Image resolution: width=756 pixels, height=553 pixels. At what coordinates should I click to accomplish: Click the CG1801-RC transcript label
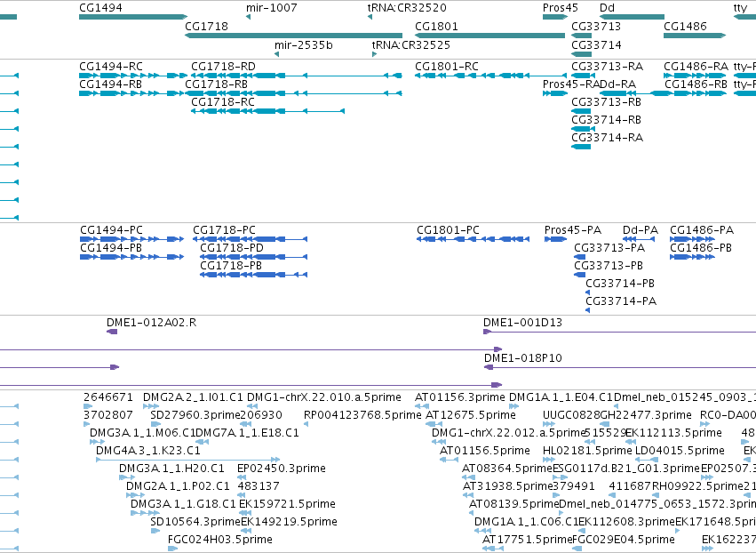point(447,66)
